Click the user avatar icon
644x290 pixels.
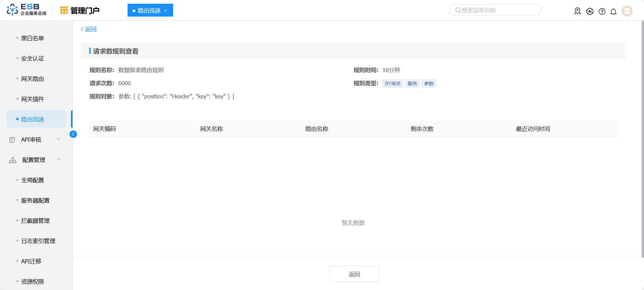[x=627, y=11]
